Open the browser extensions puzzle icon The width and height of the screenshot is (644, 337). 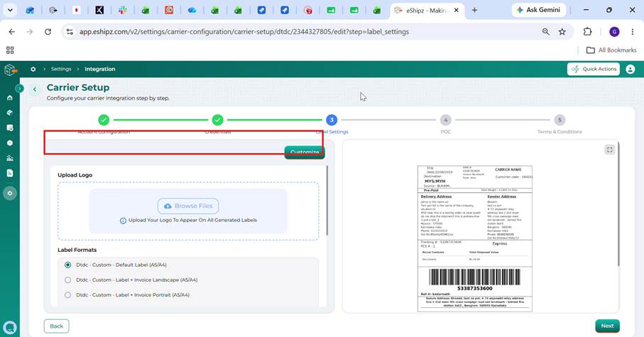[587, 32]
